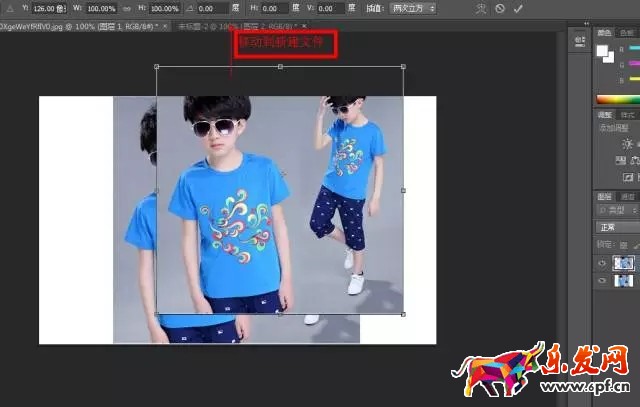Click the color spectrum ramp bar
Viewport: 640px width, 407px height.
pos(617,99)
